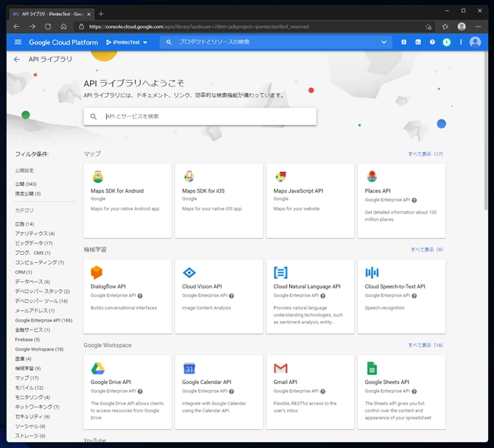Image resolution: width=494 pixels, height=448 pixels.
Task: Filter by 限定公開 (3)
Action: 28,194
